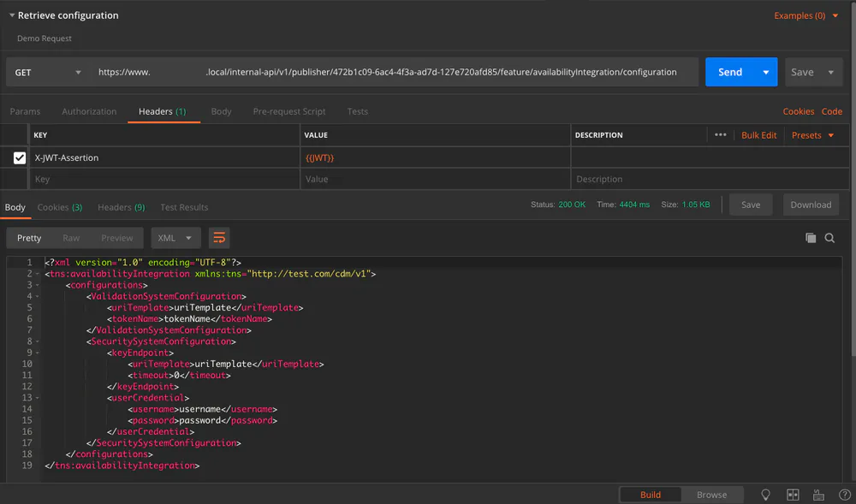The width and height of the screenshot is (856, 504).
Task: Uncheck the X-JWT-Assertion header row
Action: pos(19,157)
